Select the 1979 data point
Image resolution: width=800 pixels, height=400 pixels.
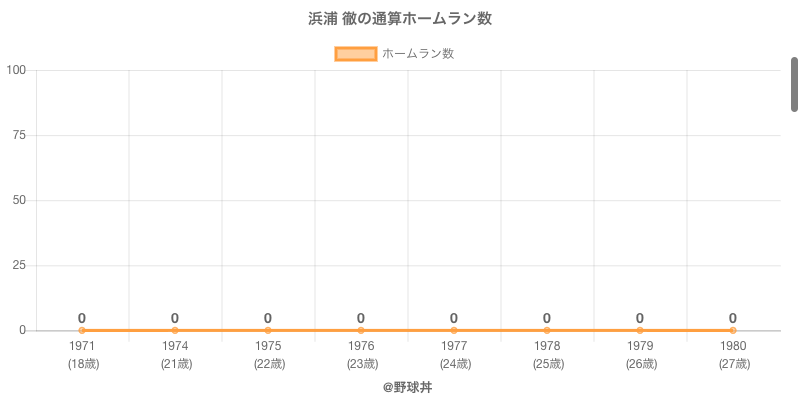640,330
